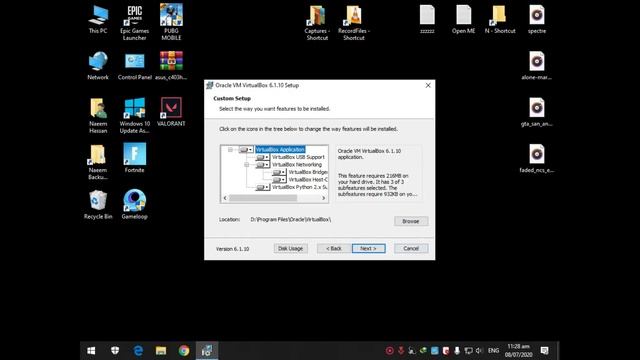This screenshot has height=360, width=640.
Task: Click the Browse button
Action: [411, 221]
